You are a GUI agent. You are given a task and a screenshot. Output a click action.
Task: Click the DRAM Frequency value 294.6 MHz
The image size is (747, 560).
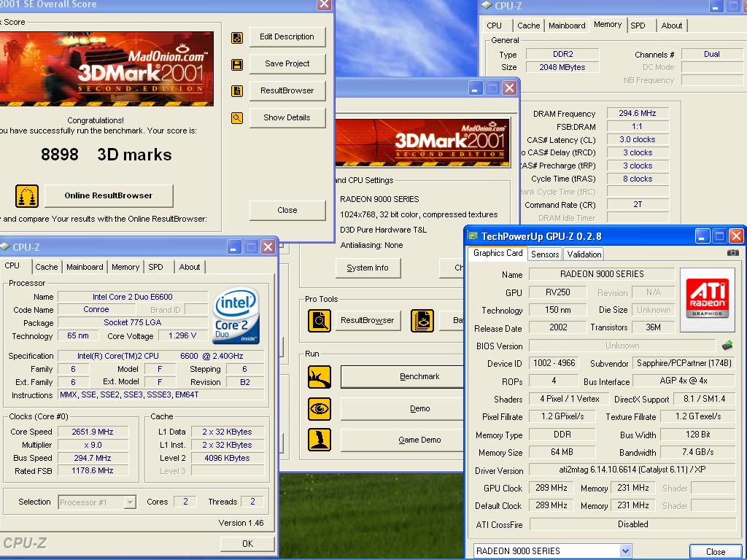click(x=638, y=113)
